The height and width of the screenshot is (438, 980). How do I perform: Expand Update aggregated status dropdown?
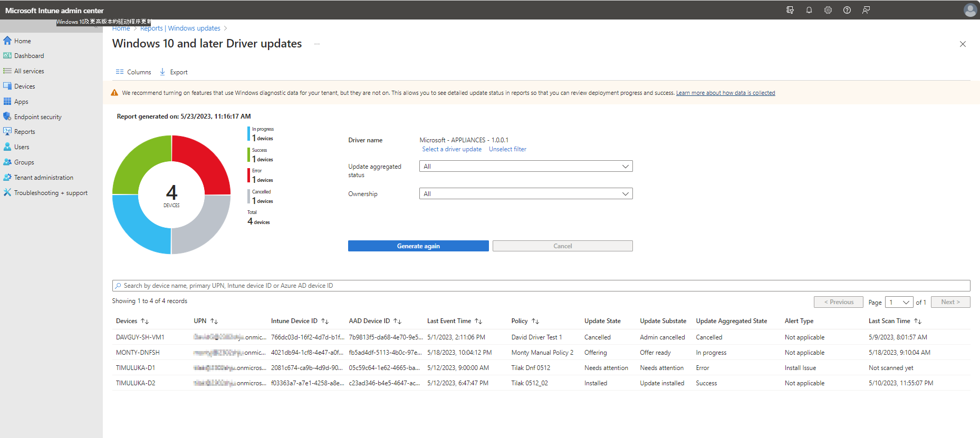526,167
